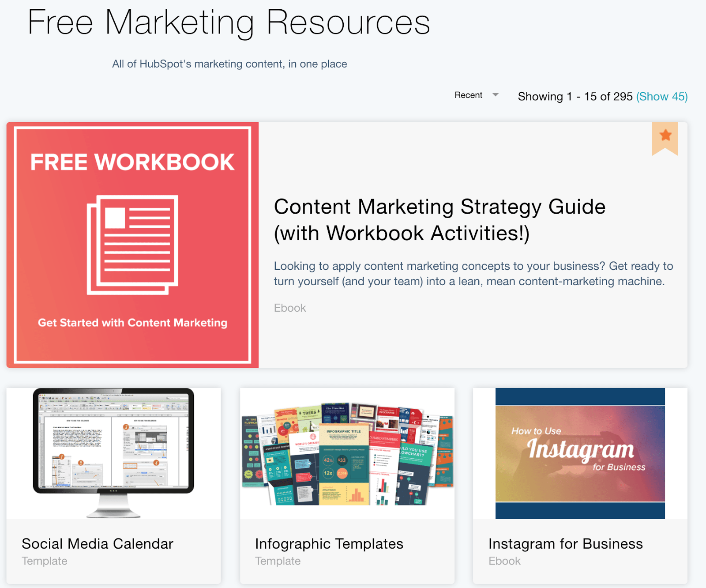Open Infographic Templates thumbnail
This screenshot has height=588, width=706.
347,453
